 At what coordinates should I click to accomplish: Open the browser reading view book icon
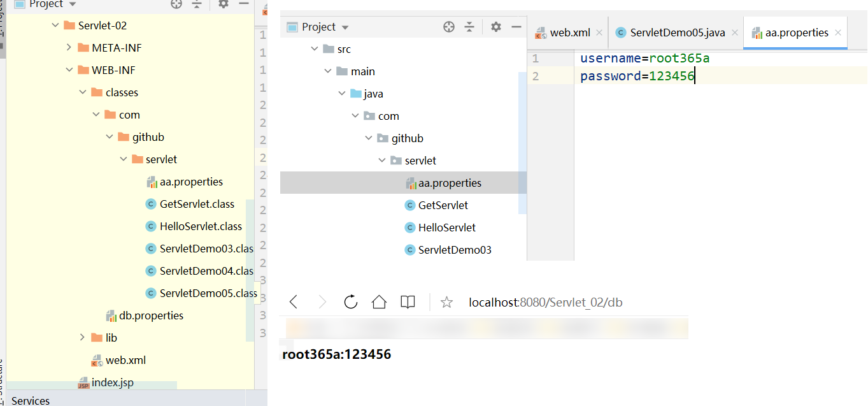coord(408,302)
